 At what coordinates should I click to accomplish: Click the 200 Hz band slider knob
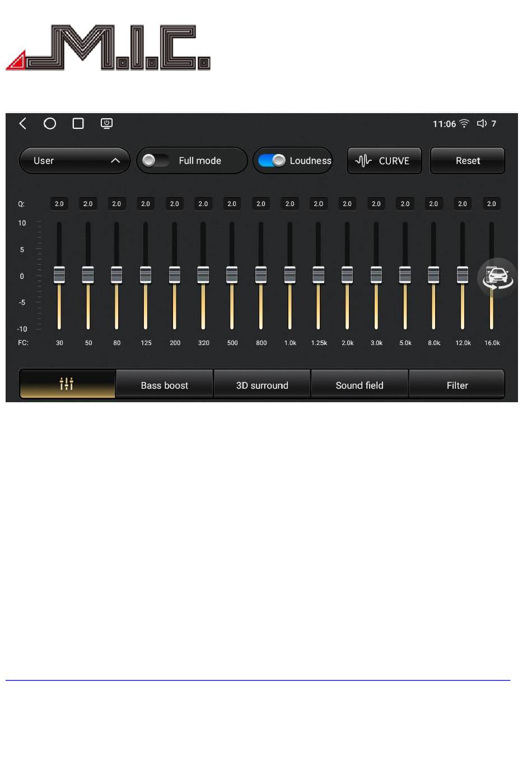(x=175, y=275)
